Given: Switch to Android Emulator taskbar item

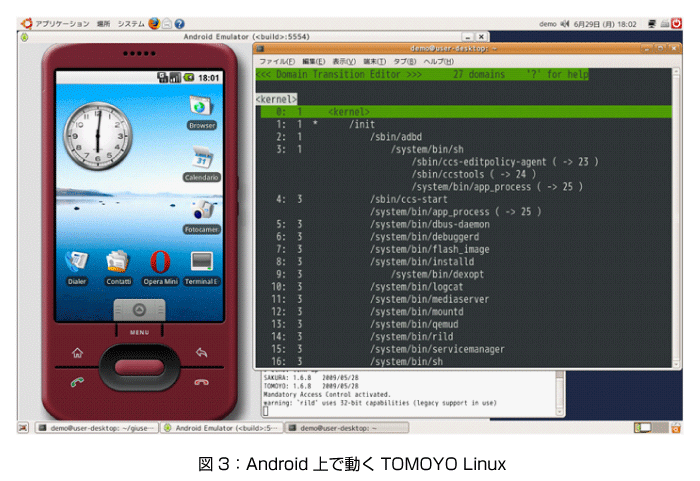Looking at the screenshot, I should [222, 428].
